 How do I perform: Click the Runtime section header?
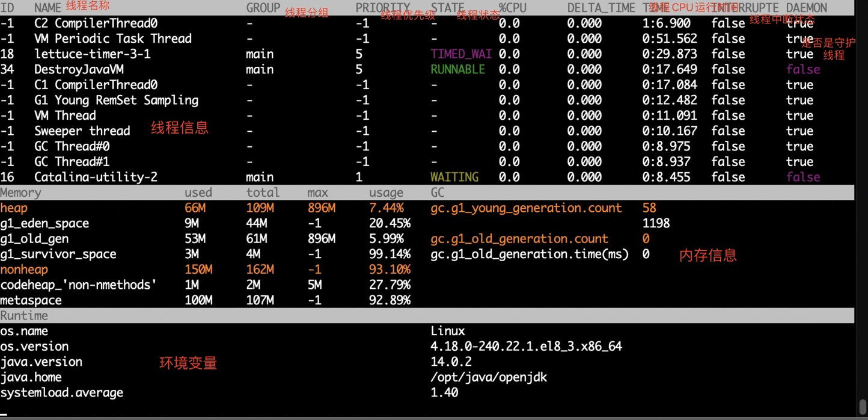point(24,316)
